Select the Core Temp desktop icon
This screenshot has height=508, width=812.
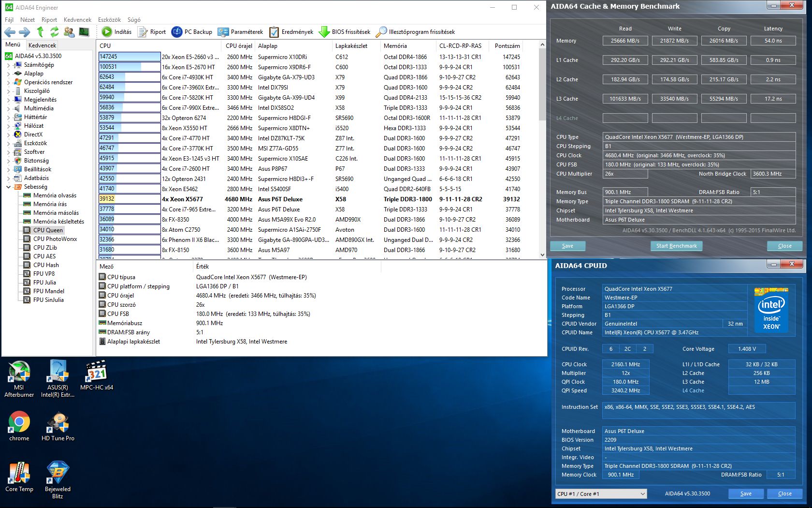19,477
